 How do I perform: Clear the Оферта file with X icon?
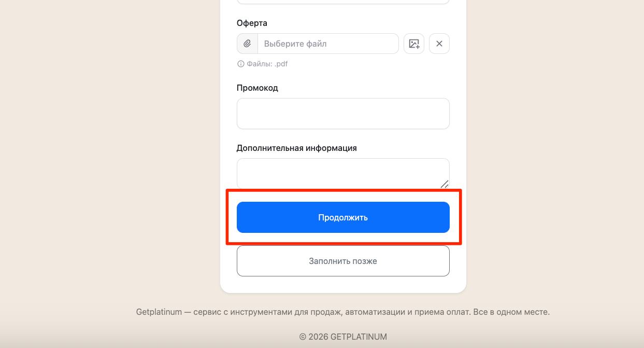pyautogui.click(x=439, y=44)
